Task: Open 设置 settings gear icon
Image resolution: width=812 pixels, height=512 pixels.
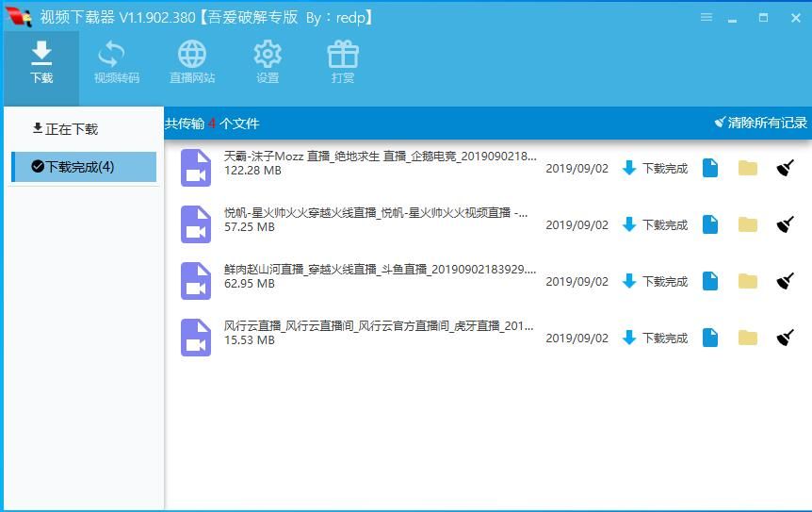Action: tap(268, 62)
